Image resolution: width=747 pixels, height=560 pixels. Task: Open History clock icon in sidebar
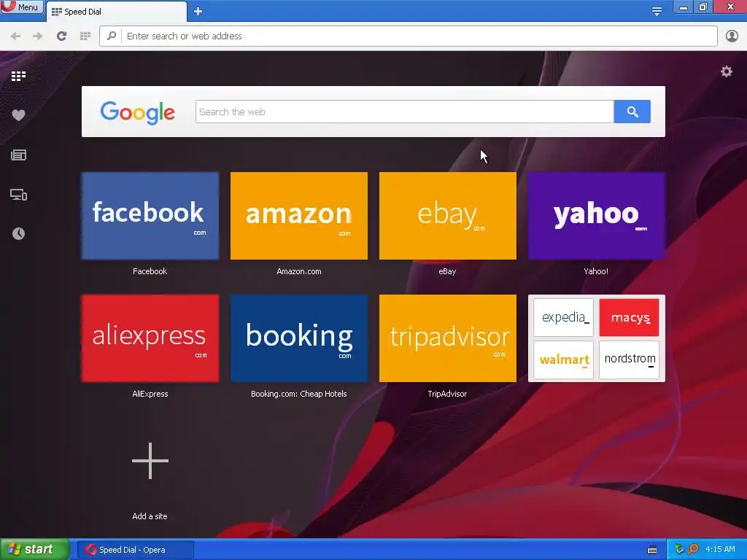tap(18, 234)
